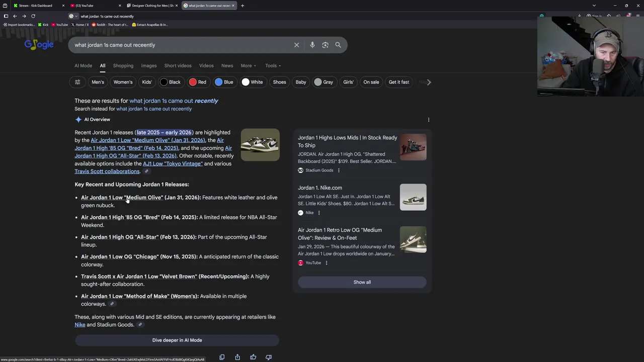Start voice search with microphone icon

312,45
